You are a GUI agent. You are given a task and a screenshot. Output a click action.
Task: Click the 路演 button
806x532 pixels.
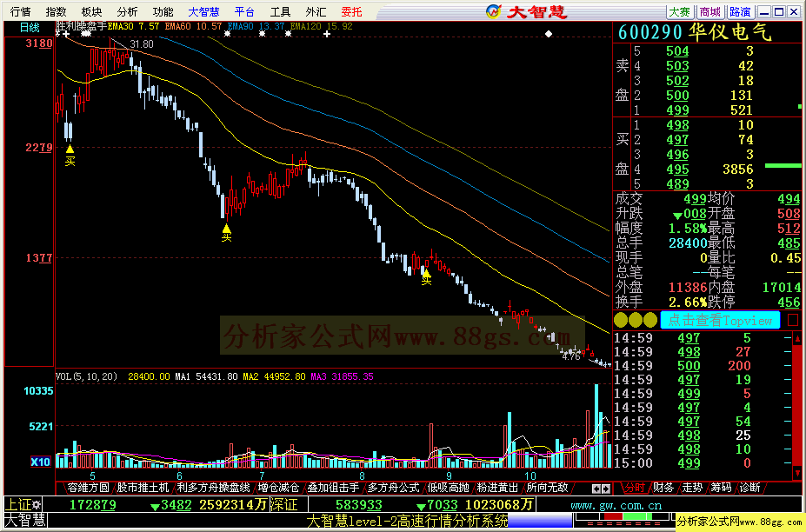(740, 11)
